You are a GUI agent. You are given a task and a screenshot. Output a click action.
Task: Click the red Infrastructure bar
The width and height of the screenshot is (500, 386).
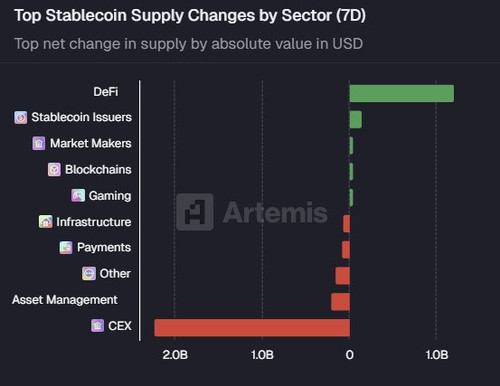coord(346,224)
